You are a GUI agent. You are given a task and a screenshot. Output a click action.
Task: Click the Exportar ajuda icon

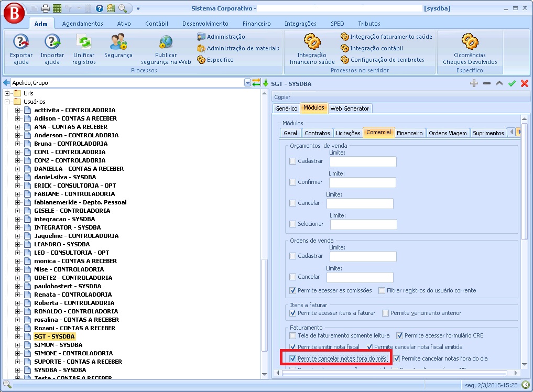21,42
